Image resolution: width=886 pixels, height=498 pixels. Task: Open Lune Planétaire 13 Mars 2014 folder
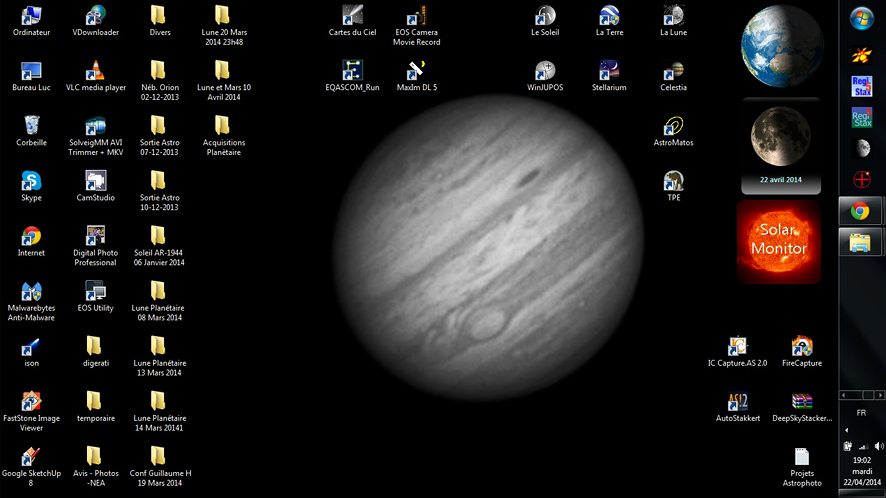[159, 356]
